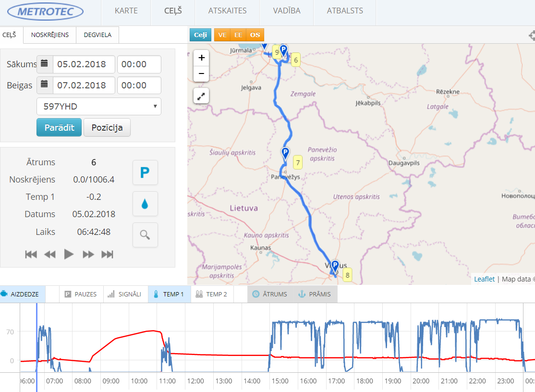Toggle the PAUZES chart series
The height and width of the screenshot is (392, 535).
81,294
